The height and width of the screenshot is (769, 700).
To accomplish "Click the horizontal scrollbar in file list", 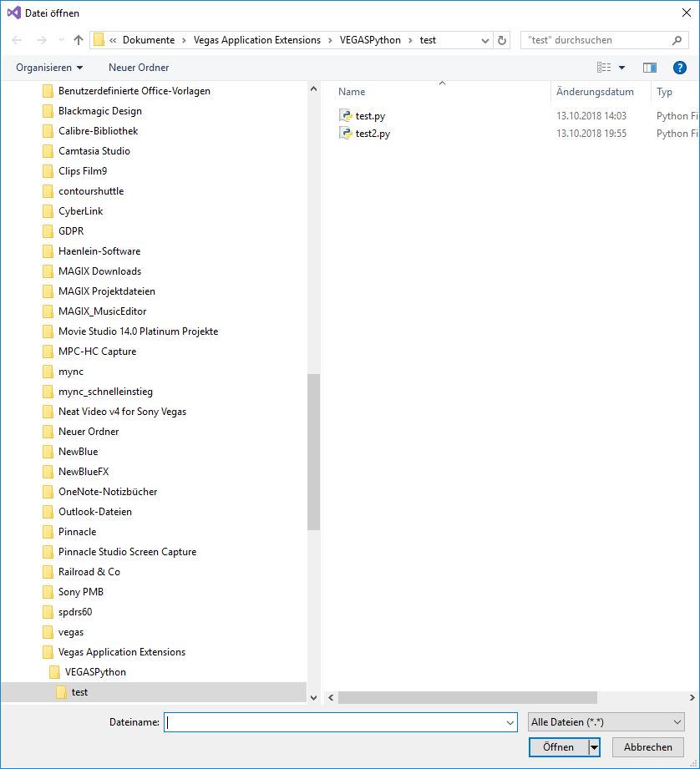I will [x=468, y=697].
